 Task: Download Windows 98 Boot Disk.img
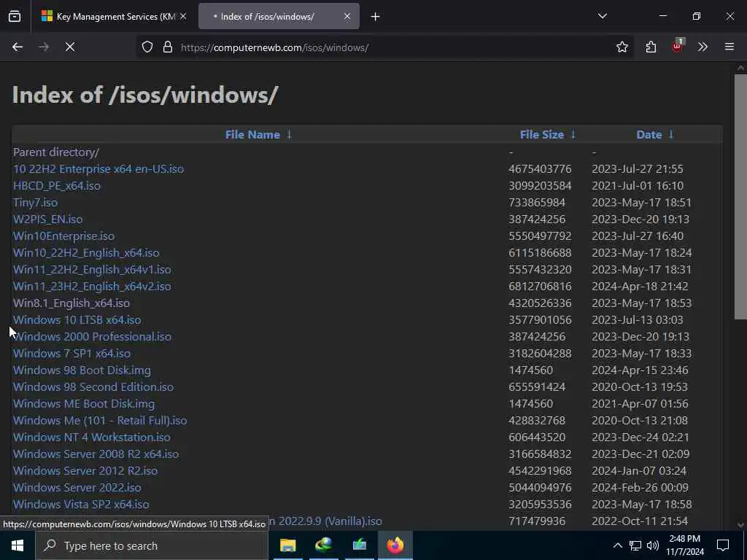[x=82, y=370]
